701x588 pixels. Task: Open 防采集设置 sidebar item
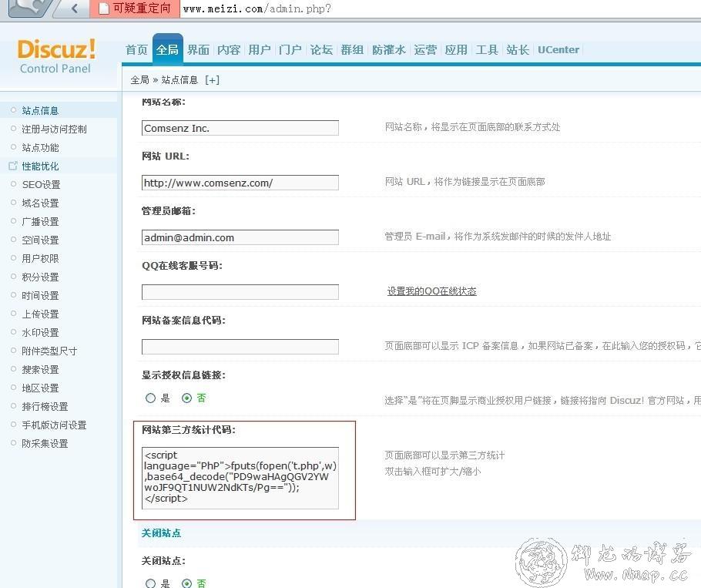[x=45, y=444]
